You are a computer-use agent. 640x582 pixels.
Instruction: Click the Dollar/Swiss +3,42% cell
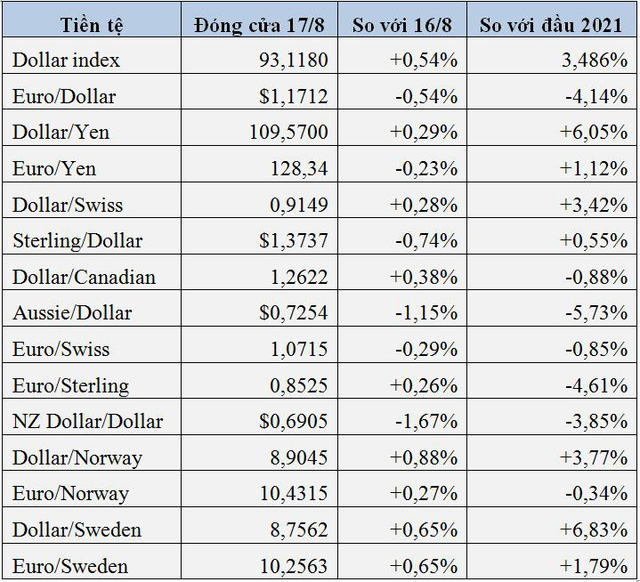552,200
